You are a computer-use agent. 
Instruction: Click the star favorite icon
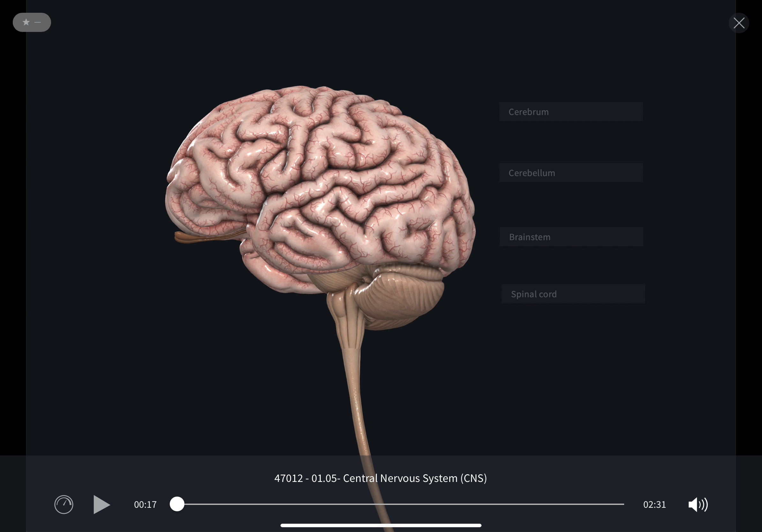coord(26,22)
